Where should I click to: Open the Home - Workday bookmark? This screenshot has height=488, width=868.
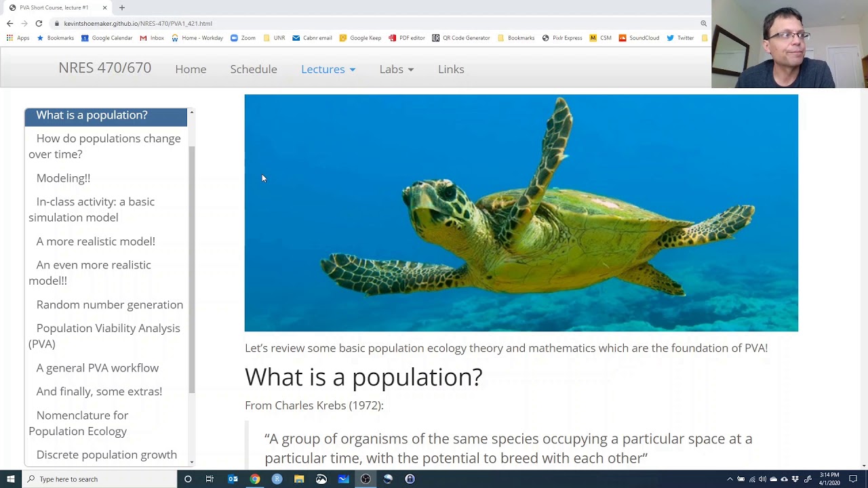[x=197, y=38]
